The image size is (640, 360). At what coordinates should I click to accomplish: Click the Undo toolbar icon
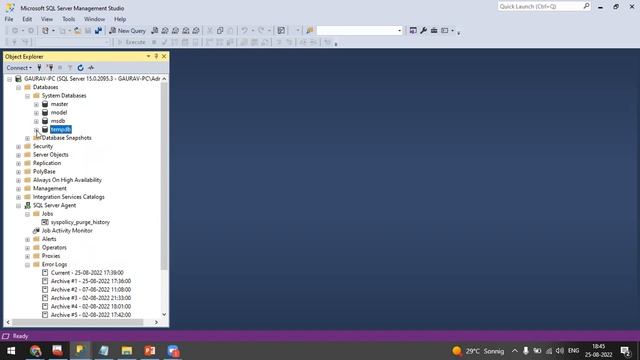pos(244,31)
